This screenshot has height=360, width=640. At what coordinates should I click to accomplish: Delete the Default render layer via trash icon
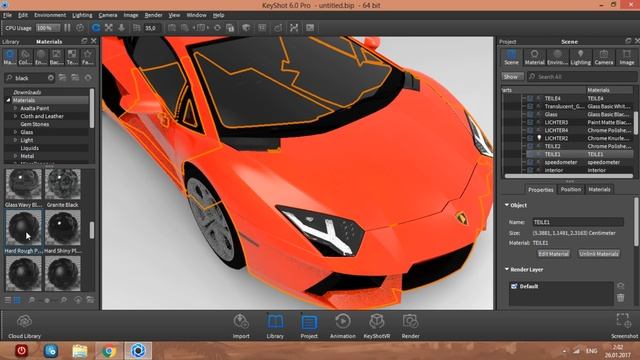pos(620,298)
